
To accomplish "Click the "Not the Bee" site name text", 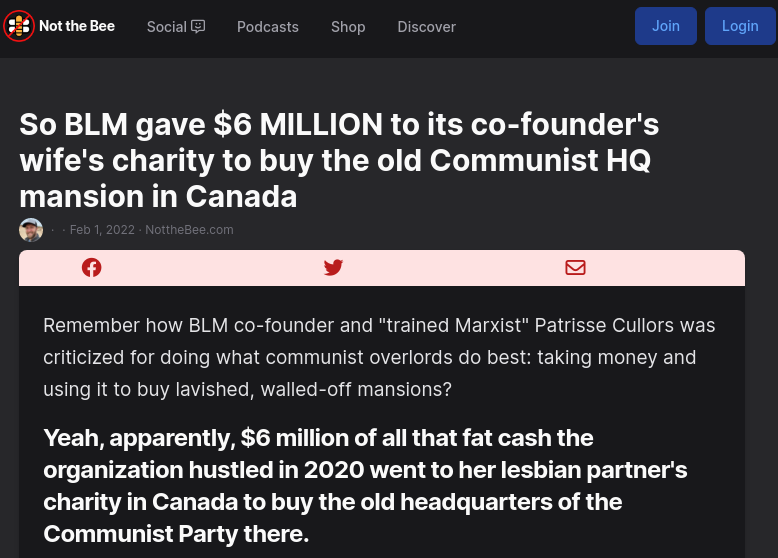I will 77,26.
